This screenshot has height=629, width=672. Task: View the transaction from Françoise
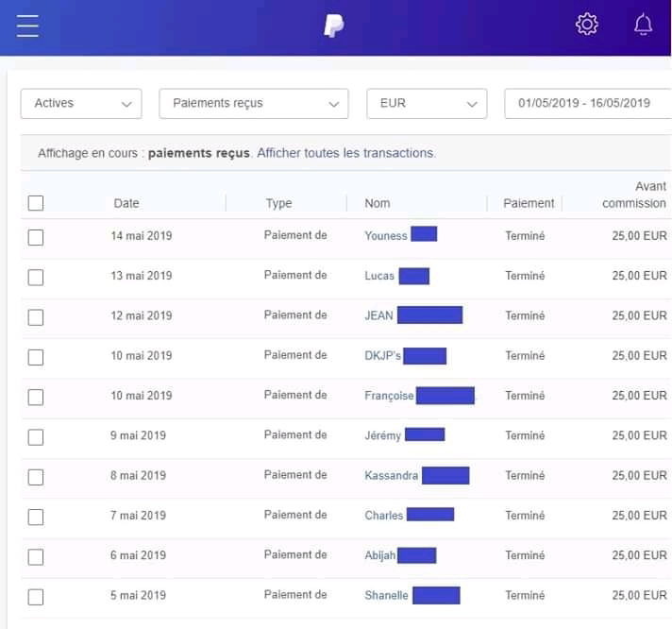[x=389, y=396]
